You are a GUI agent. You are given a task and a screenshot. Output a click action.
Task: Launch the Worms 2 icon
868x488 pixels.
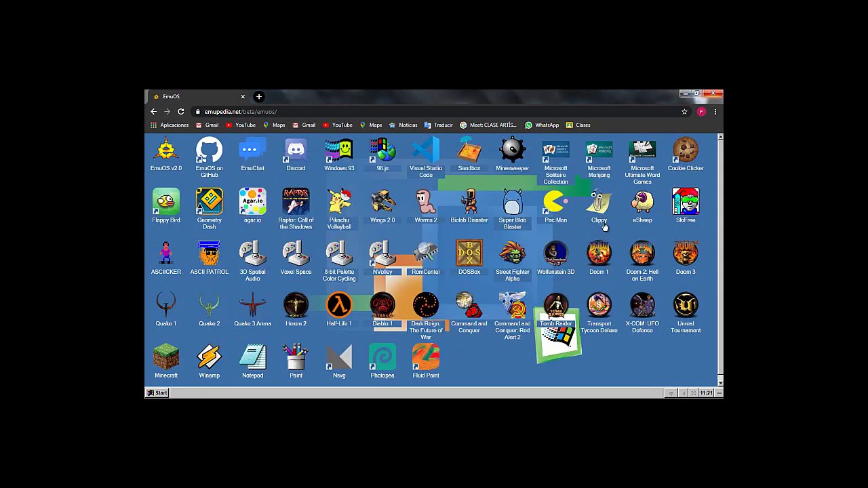point(426,206)
